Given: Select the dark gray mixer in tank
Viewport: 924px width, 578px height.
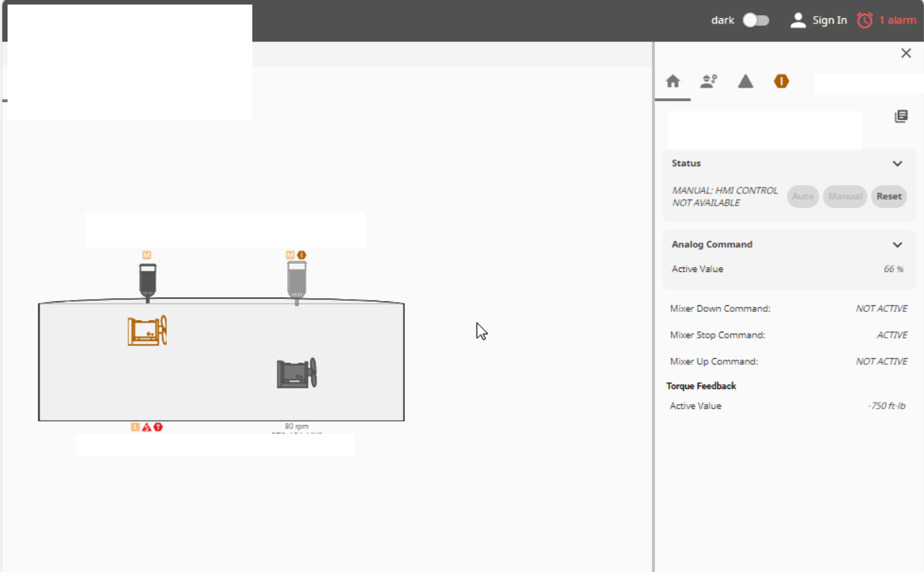Looking at the screenshot, I should 297,373.
